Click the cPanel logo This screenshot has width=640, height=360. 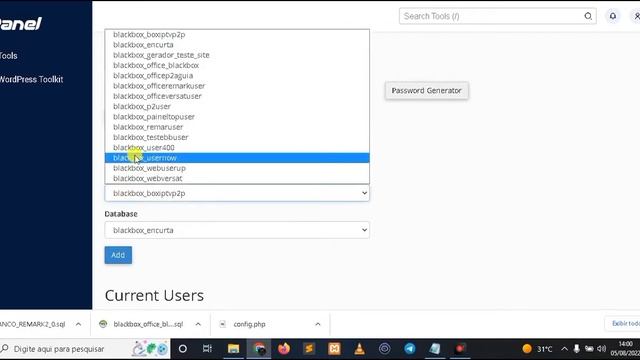point(21,23)
